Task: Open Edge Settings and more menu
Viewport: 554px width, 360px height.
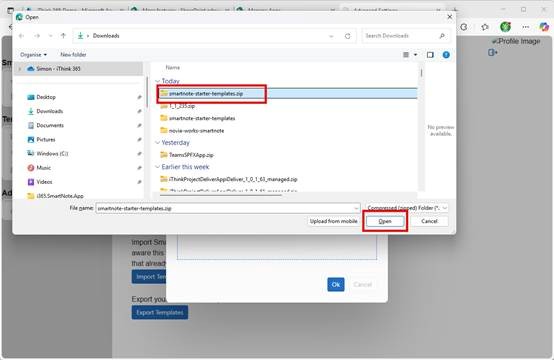Action: tap(526, 27)
